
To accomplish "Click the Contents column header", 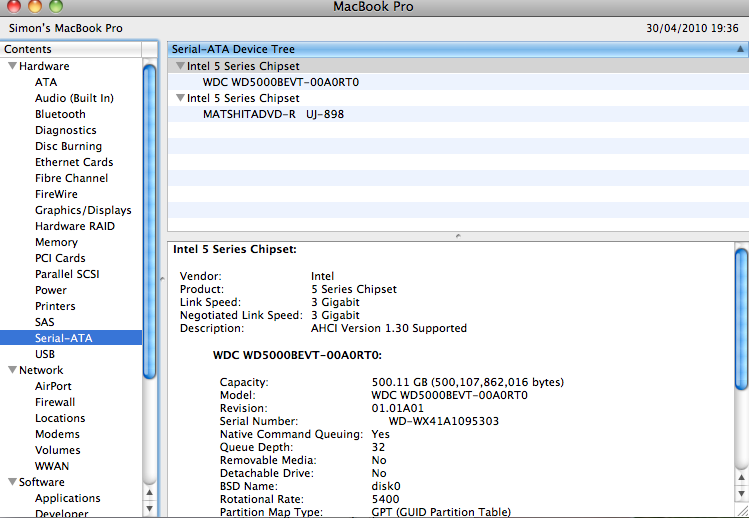I will [x=71, y=49].
